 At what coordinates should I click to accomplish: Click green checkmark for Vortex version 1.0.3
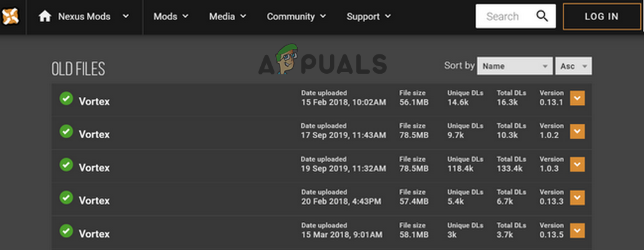click(66, 164)
